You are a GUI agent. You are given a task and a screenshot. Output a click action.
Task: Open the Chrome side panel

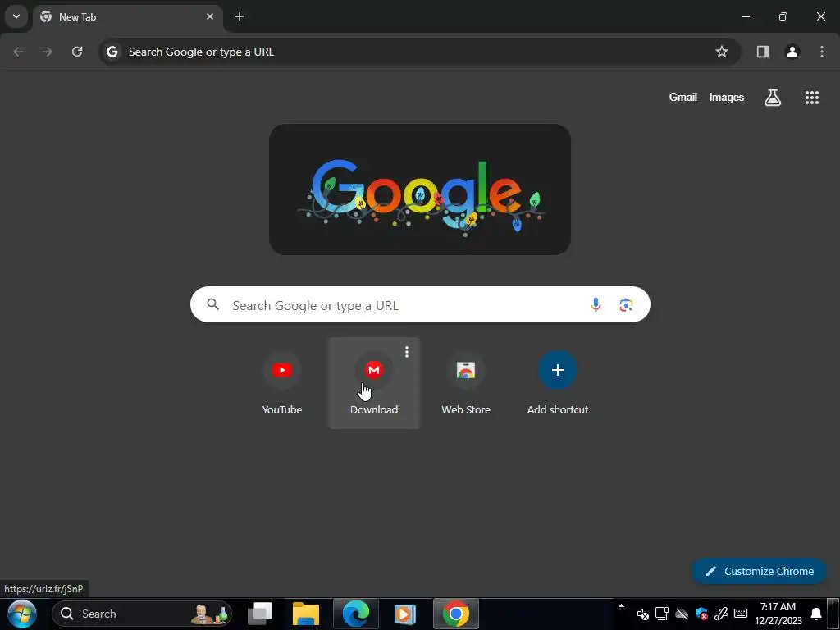pos(762,52)
